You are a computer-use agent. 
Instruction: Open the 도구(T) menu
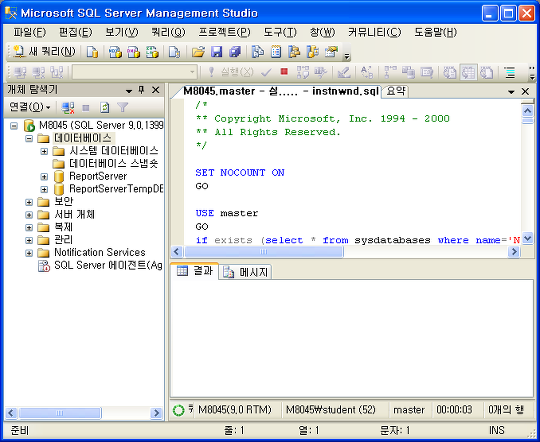coord(280,32)
